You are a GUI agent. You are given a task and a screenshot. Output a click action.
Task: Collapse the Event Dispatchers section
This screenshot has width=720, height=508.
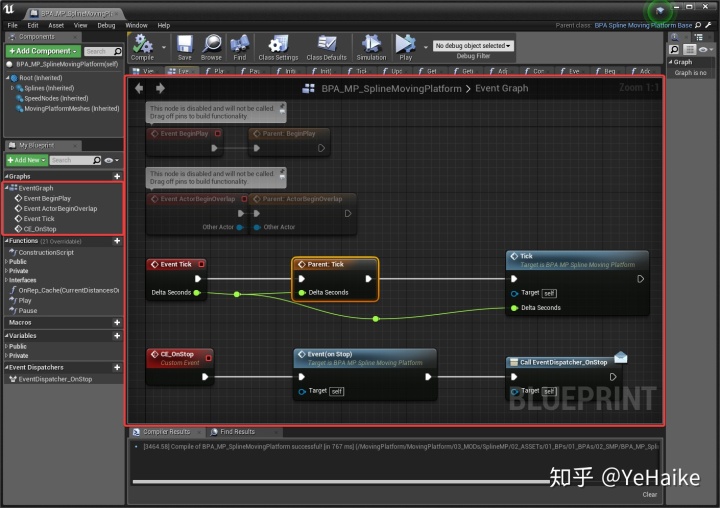point(6,367)
